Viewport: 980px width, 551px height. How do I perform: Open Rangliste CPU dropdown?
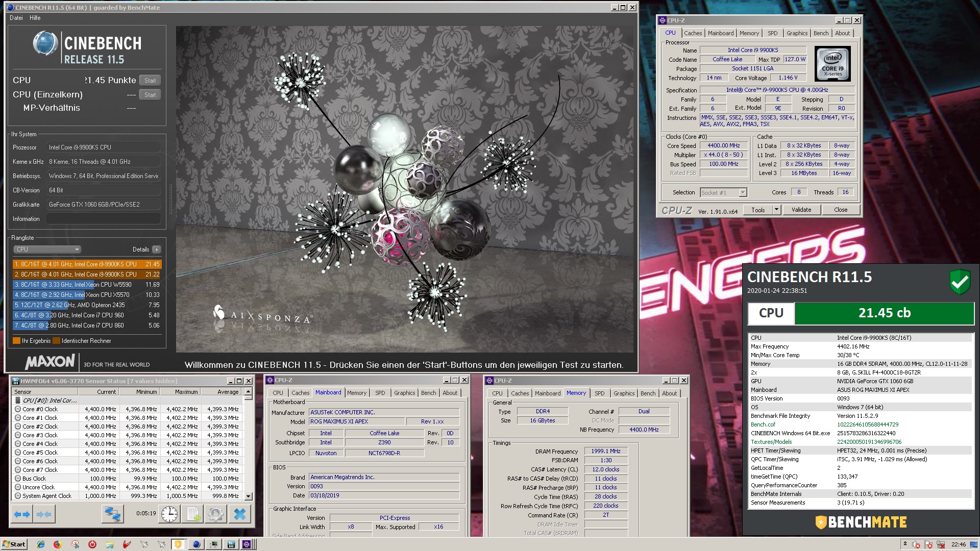(47, 249)
